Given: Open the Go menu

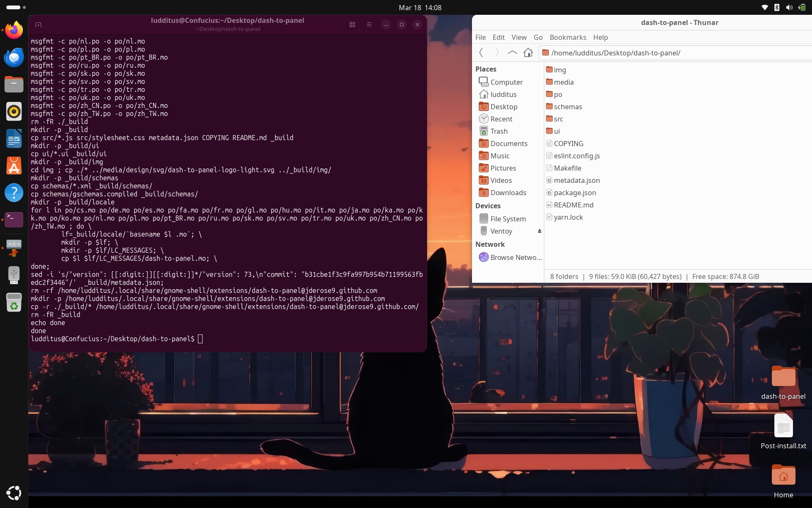Looking at the screenshot, I should pos(538,37).
